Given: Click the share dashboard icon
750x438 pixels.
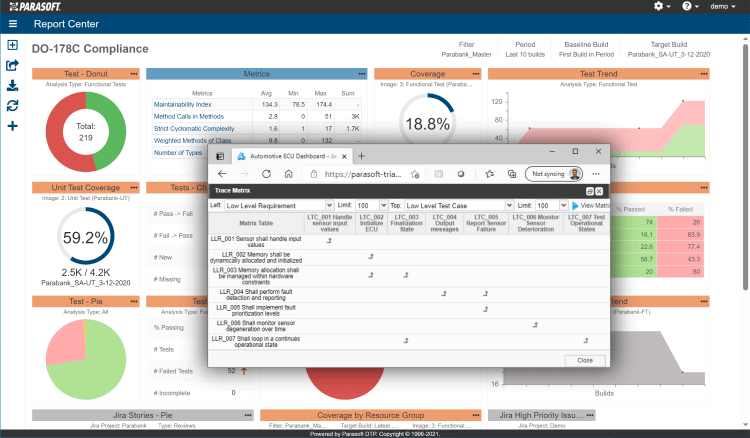Looking at the screenshot, I should (12, 65).
